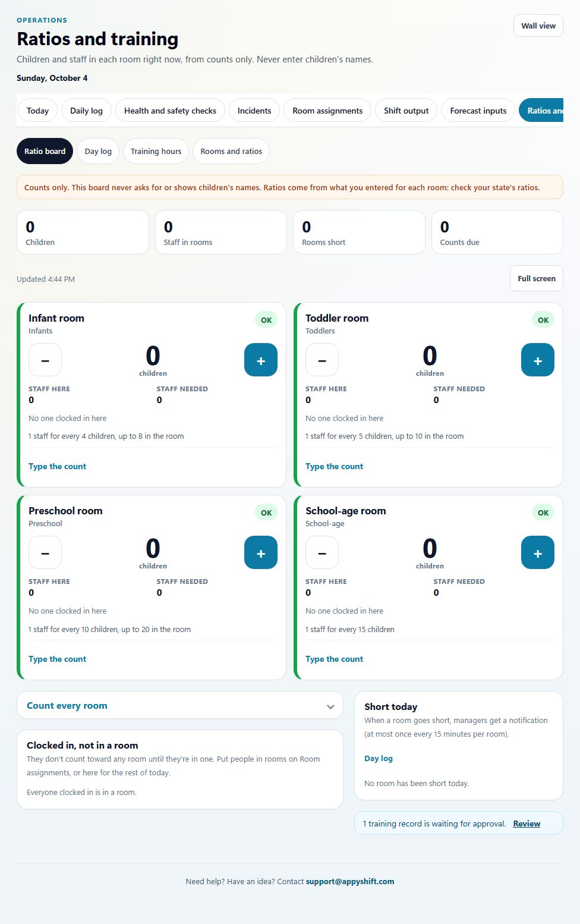Email support@appyshift.com
This screenshot has height=924, width=580.
(350, 881)
